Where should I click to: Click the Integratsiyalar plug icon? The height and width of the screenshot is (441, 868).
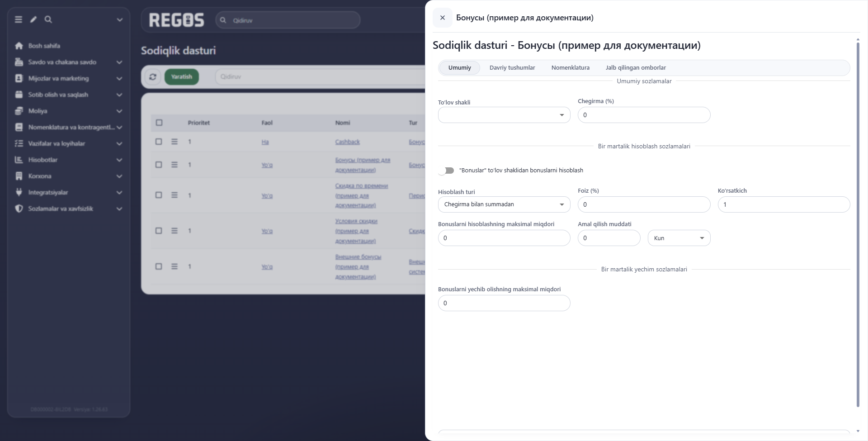(19, 192)
